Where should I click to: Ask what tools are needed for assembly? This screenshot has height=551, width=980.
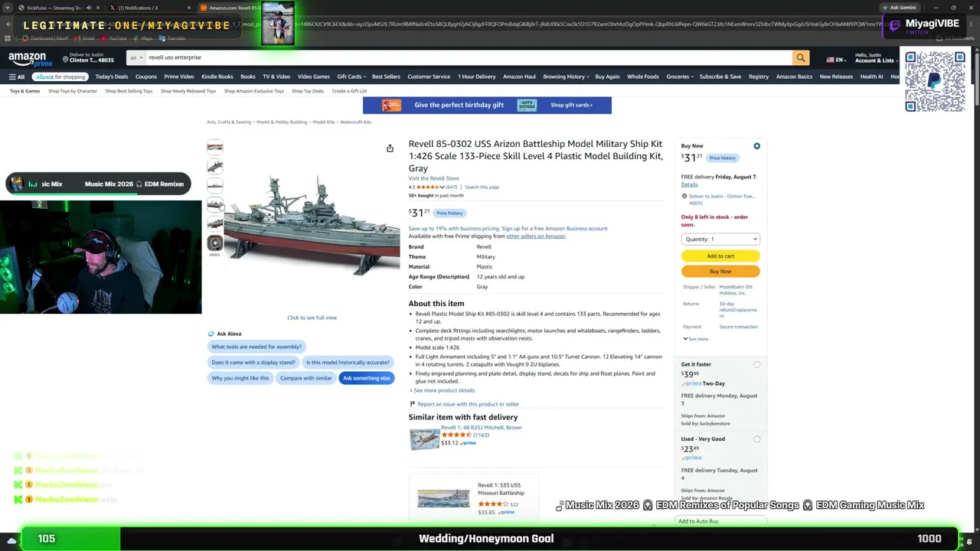[x=256, y=347]
